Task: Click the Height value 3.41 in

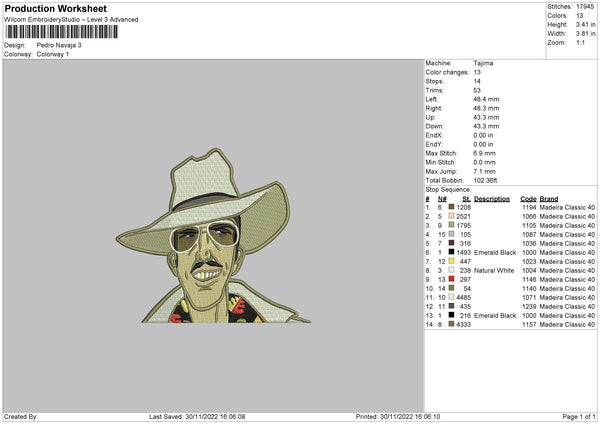Action: 585,24
